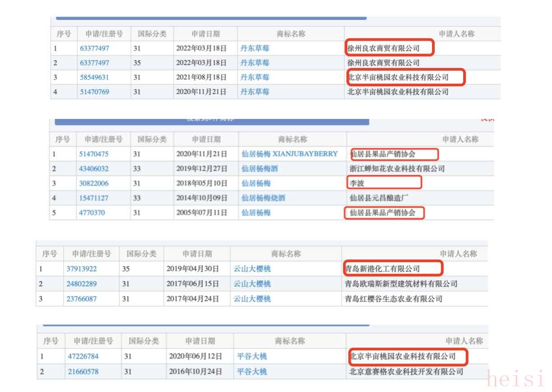Screen dimensions: 552x392
Task: Open registration number 43406032
Action: 94,169
